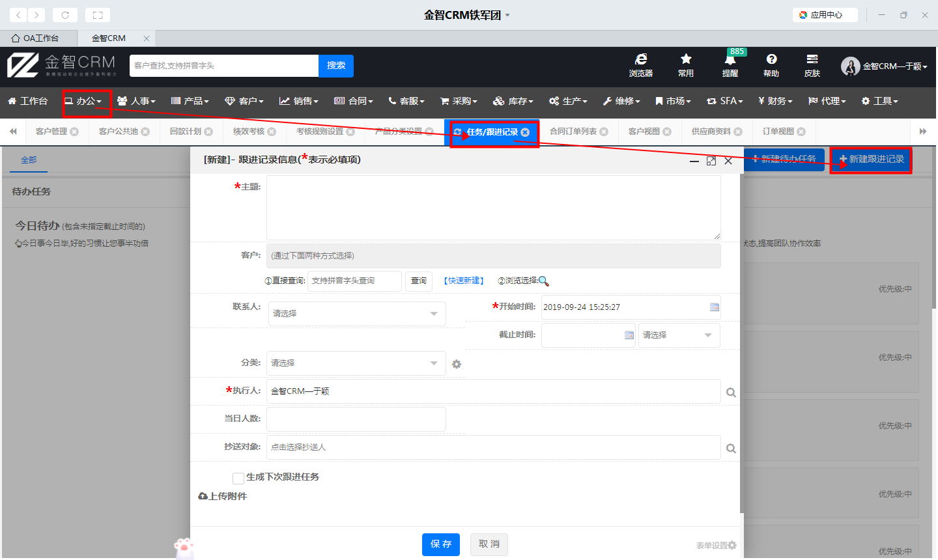938x560 pixels.
Task: Open the 皮肤 skin icon
Action: [x=812, y=65]
